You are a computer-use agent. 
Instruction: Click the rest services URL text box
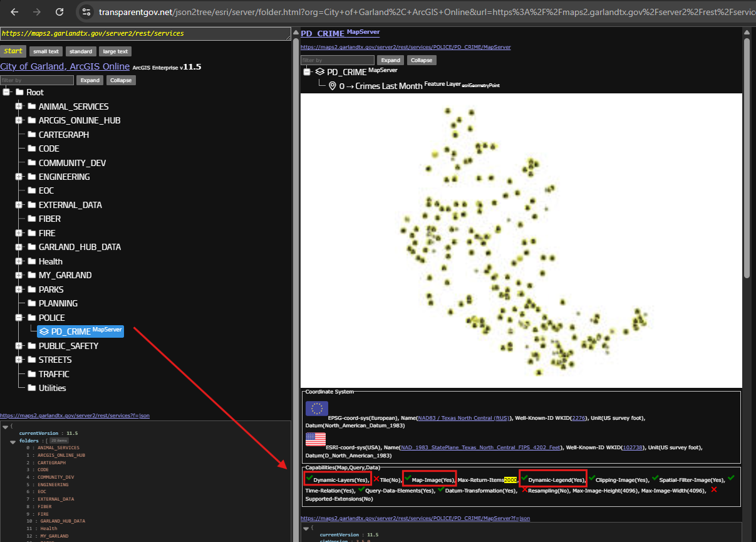click(145, 34)
